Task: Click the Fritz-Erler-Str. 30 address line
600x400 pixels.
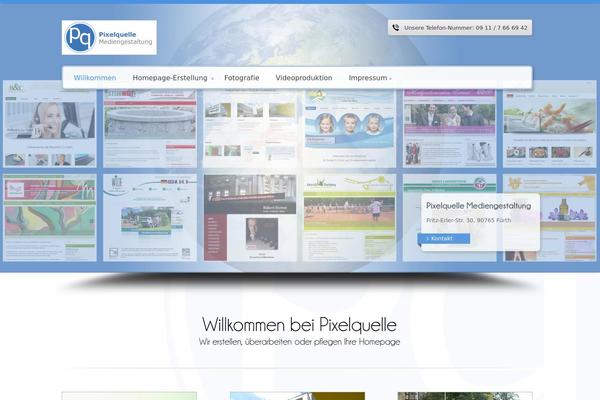Action: (x=469, y=220)
